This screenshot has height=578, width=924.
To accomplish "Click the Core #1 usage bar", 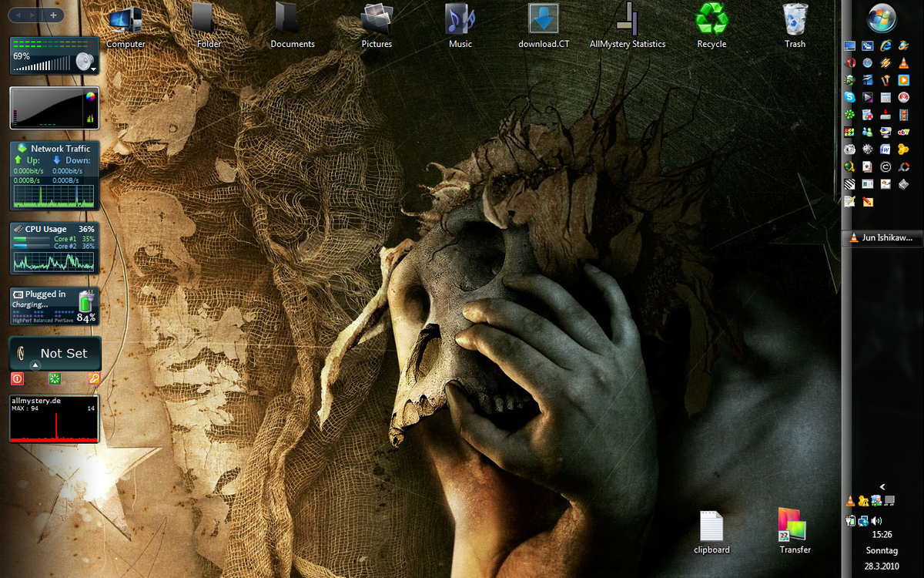I will 32,239.
